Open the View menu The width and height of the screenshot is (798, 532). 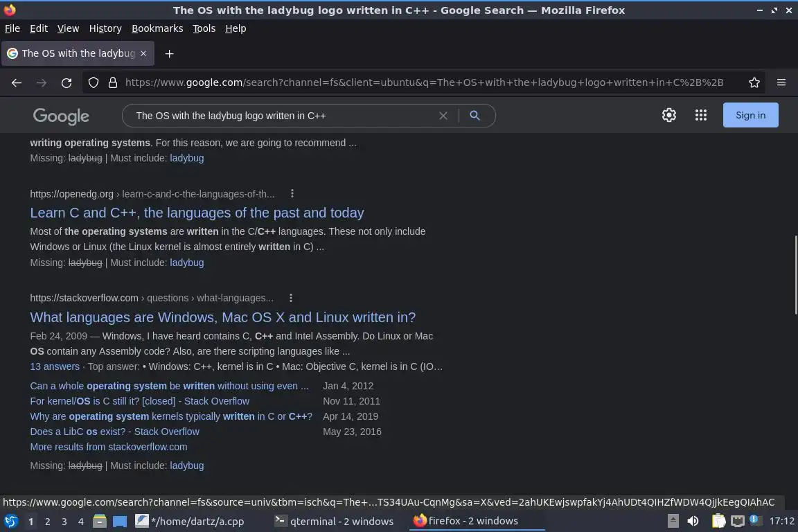pos(68,28)
